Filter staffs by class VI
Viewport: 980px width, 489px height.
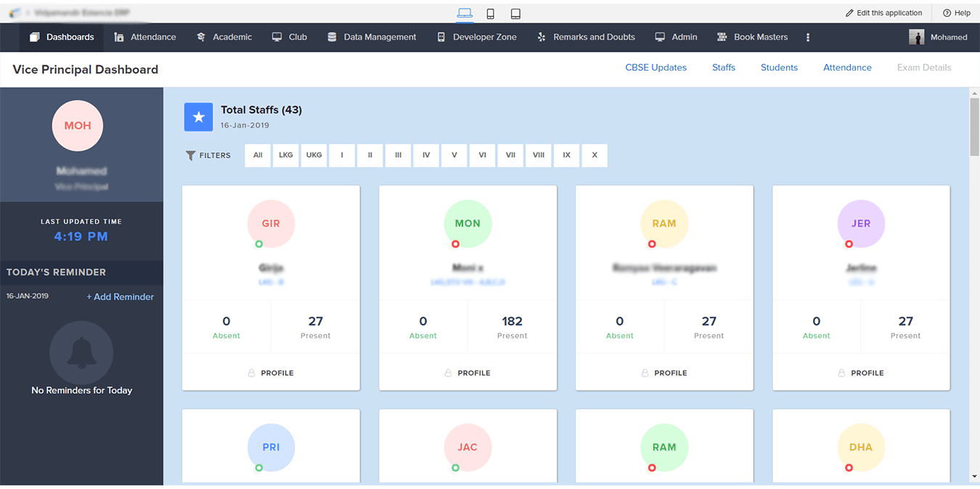click(x=482, y=155)
